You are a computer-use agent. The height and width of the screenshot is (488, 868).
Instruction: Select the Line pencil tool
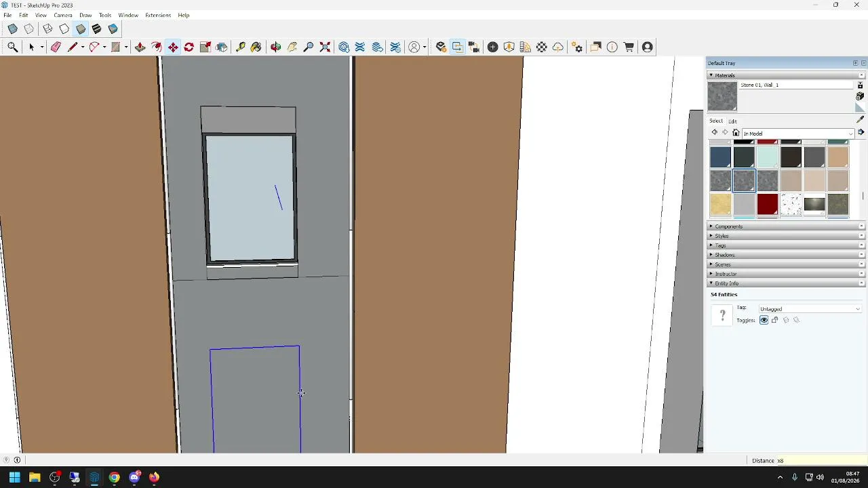tap(72, 47)
